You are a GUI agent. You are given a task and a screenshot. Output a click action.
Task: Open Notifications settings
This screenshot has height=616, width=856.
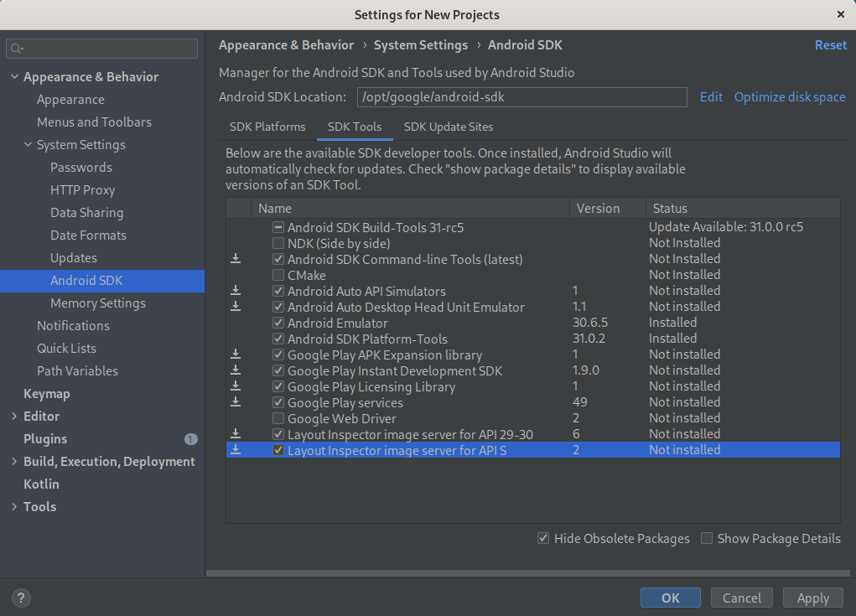[73, 326]
